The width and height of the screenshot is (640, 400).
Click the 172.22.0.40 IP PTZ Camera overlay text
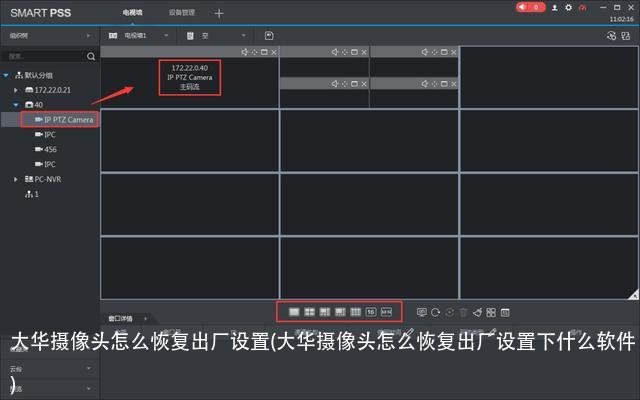coord(190,77)
